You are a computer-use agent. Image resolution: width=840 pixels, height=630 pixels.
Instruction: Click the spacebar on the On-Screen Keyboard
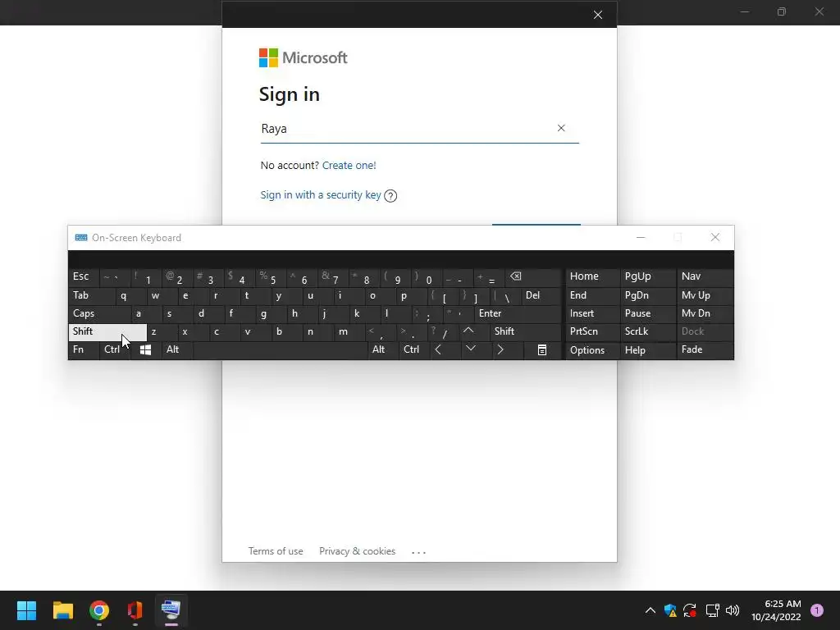tap(280, 349)
